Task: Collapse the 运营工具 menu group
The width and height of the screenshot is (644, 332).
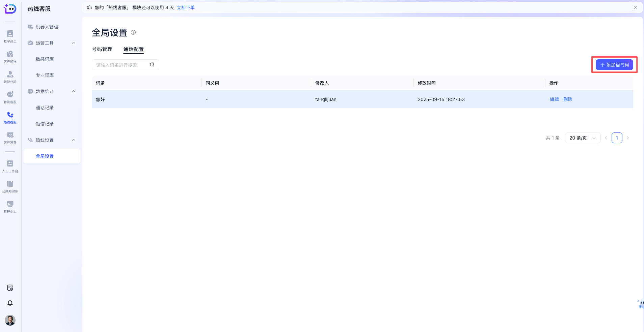Action: tap(74, 43)
